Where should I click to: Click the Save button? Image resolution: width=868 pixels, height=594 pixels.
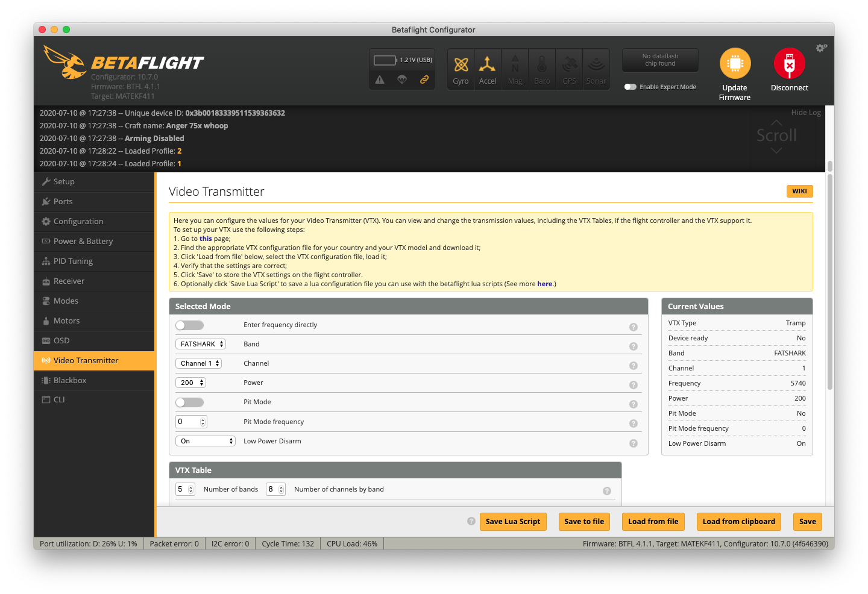[x=808, y=522]
